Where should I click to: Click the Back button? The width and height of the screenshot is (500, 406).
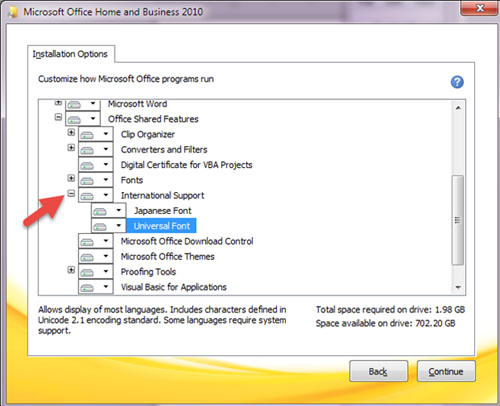[x=378, y=371]
